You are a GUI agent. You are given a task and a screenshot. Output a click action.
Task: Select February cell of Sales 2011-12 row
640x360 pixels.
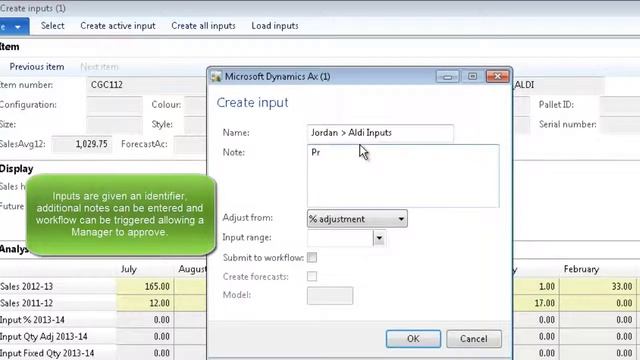[x=598, y=303]
